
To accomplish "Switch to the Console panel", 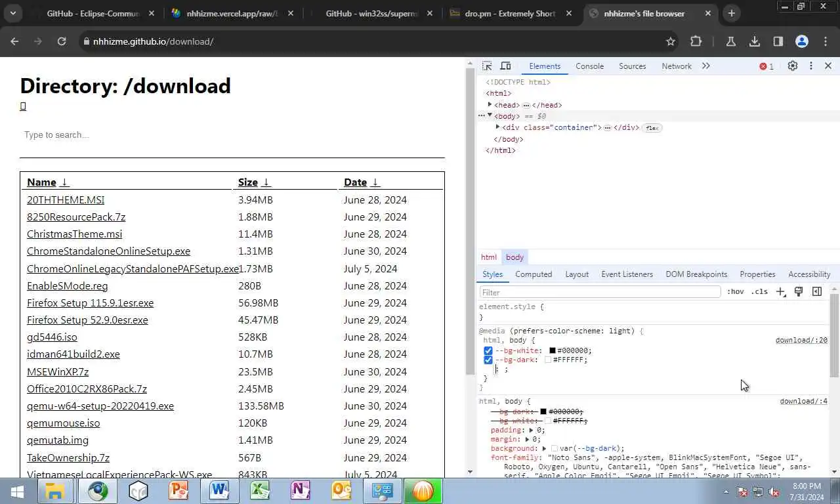I will 589,66.
